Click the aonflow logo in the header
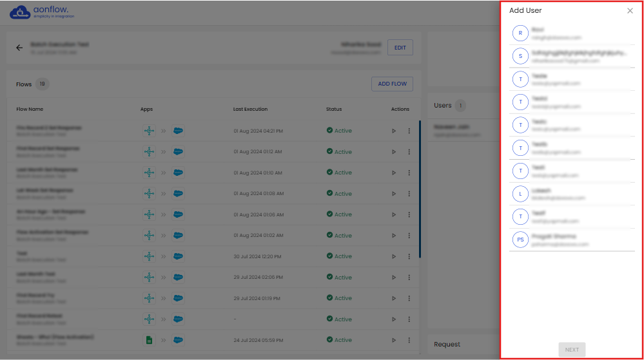This screenshot has height=360, width=644. (43, 12)
